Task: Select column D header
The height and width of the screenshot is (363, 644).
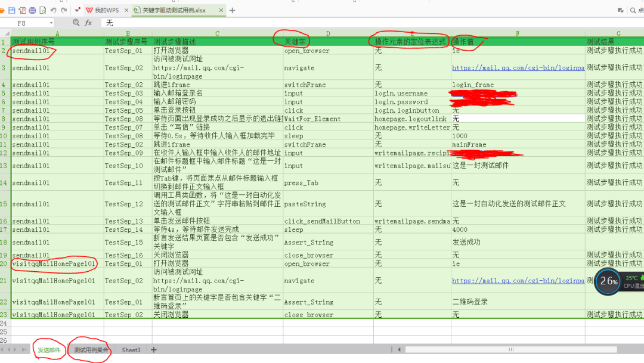Action: coord(328,33)
